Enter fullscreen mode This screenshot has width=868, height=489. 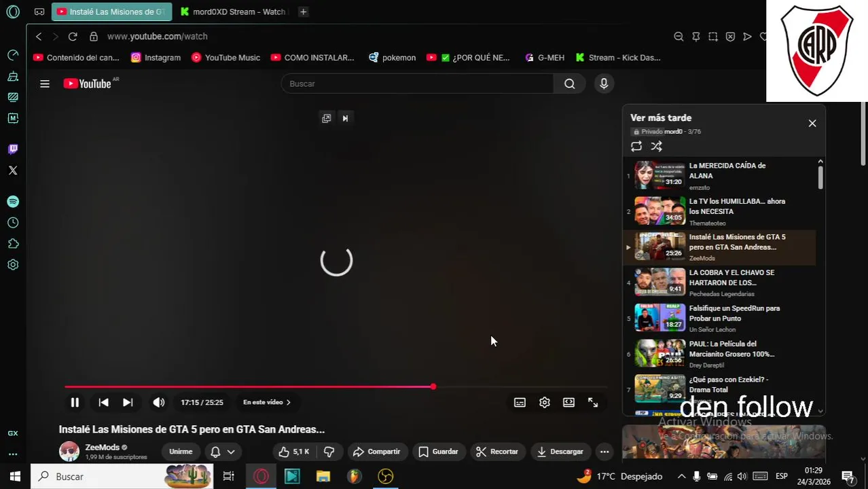(x=593, y=402)
